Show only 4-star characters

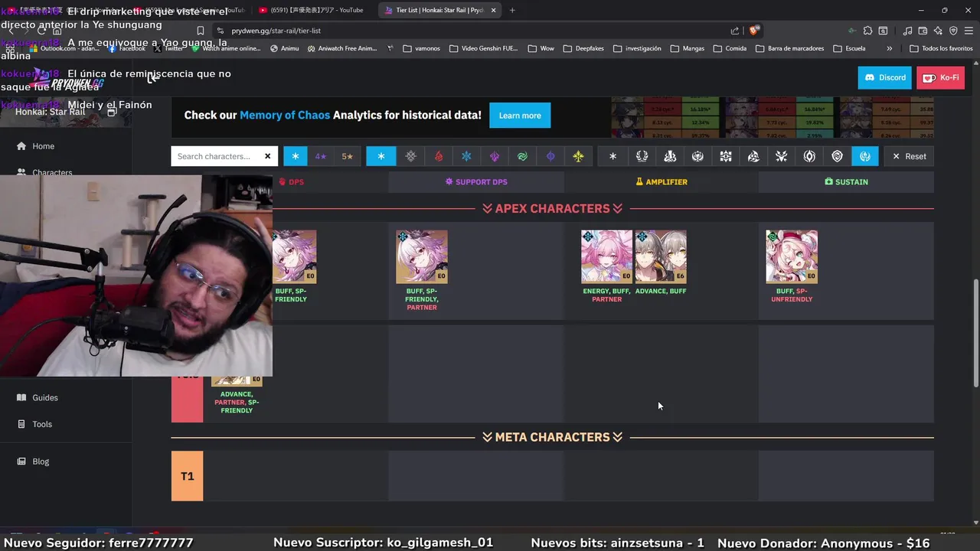coord(321,156)
